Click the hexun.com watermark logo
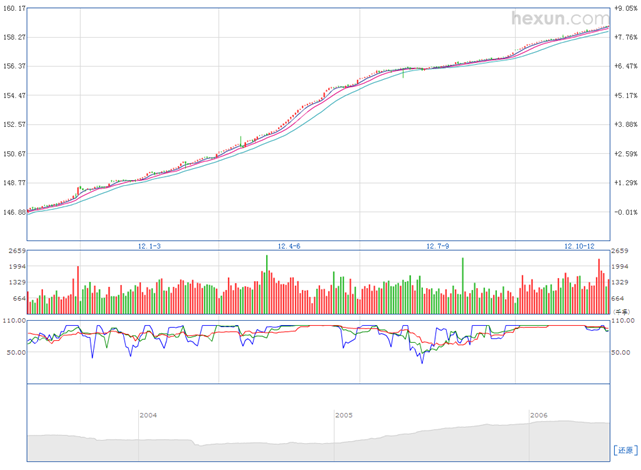 (x=558, y=18)
